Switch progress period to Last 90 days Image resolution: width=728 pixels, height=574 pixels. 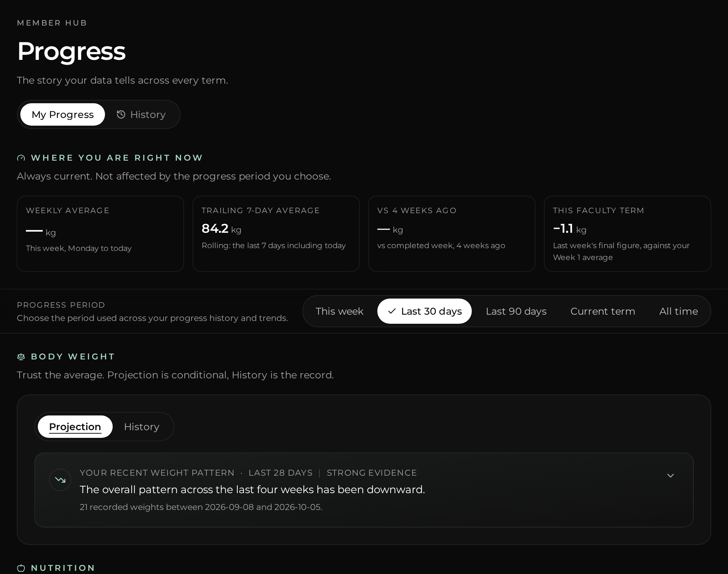(x=516, y=311)
